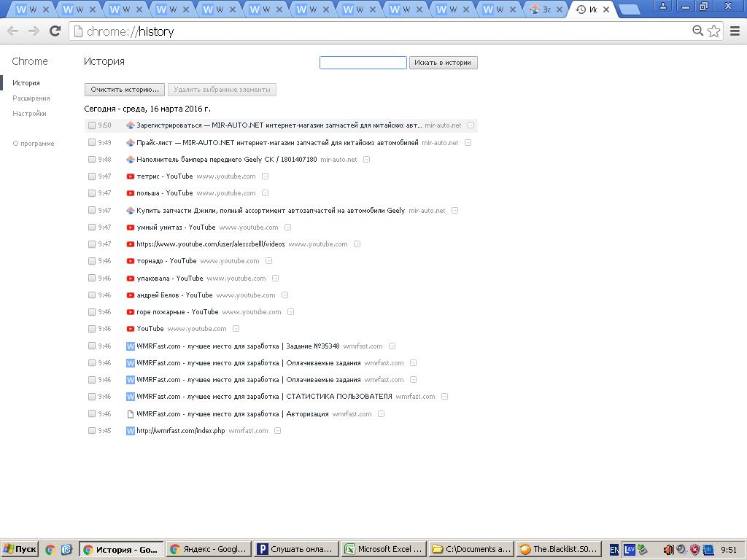The height and width of the screenshot is (560, 747).
Task: Open the dropdown beside горе пожарные entry
Action: tap(290, 312)
